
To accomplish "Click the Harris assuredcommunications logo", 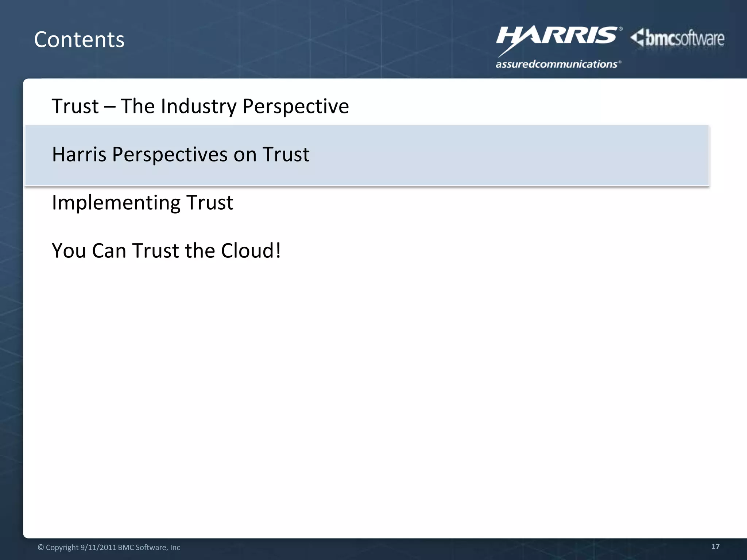I will tap(559, 47).
